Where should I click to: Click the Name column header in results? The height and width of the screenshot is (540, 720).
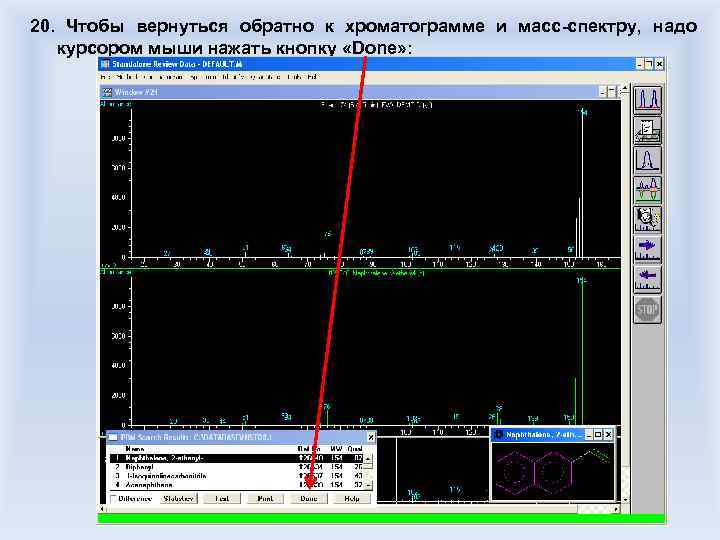(x=135, y=449)
